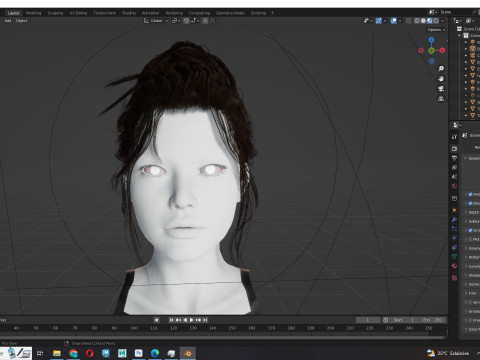Toggle viewport gizmos display

click(379, 21)
